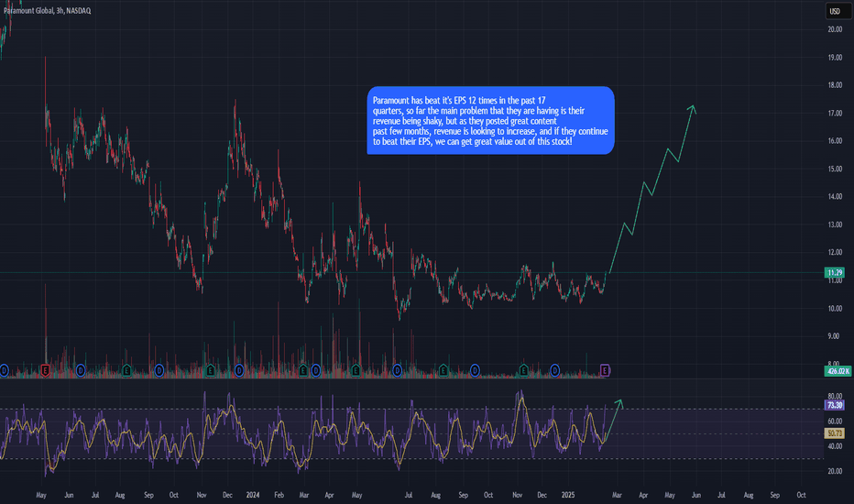Image resolution: width=854 pixels, height=504 pixels.
Task: Click the green earnings marker above May 2024
Action: (x=356, y=371)
